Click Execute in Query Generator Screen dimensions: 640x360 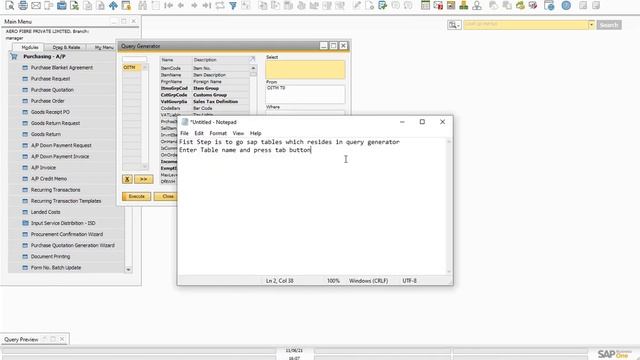(x=136, y=196)
